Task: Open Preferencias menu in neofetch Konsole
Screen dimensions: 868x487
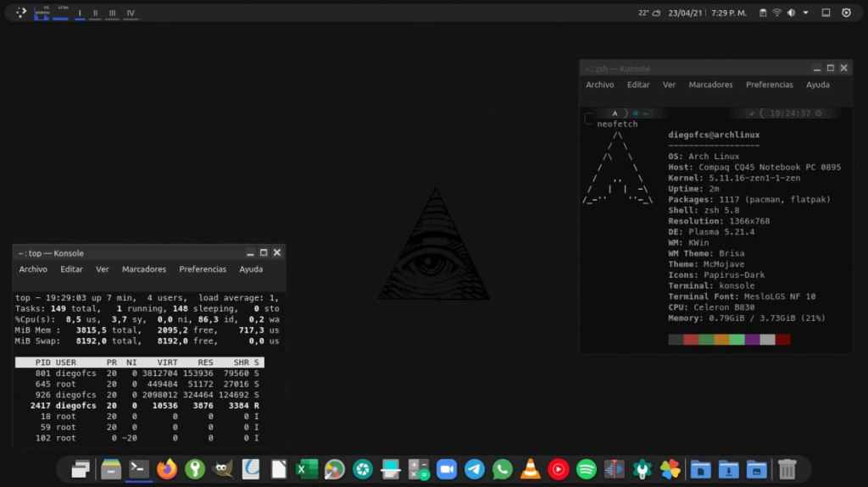Action: pyautogui.click(x=769, y=85)
